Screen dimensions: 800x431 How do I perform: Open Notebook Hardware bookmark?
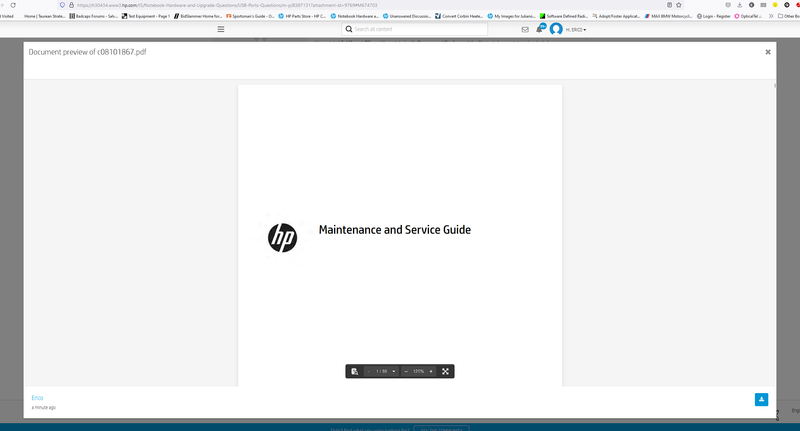point(355,16)
